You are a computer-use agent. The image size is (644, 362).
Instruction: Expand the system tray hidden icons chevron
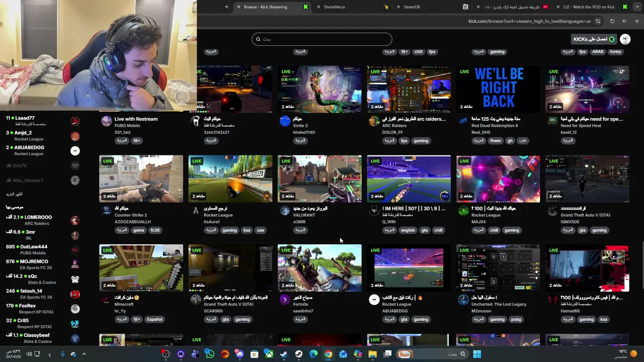(x=84, y=354)
